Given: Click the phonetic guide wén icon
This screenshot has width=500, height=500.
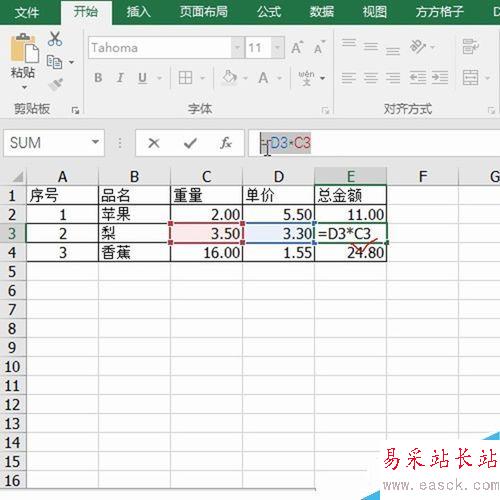Looking at the screenshot, I should coord(306,78).
